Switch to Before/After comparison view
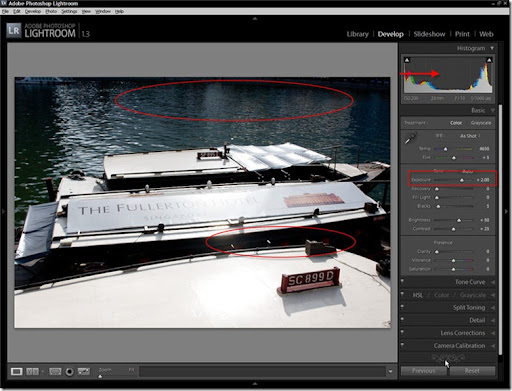512x391 pixels. tap(32, 371)
